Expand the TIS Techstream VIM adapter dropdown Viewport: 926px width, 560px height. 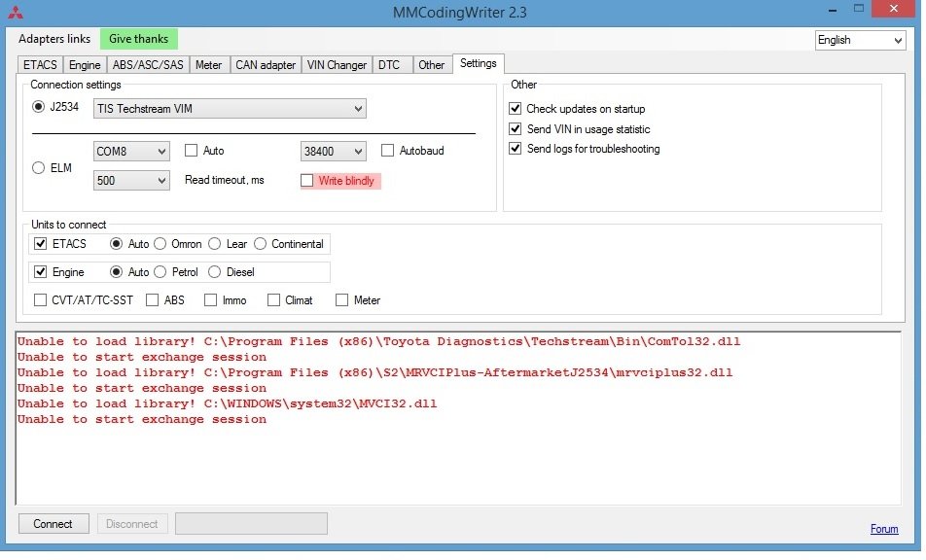(x=230, y=109)
